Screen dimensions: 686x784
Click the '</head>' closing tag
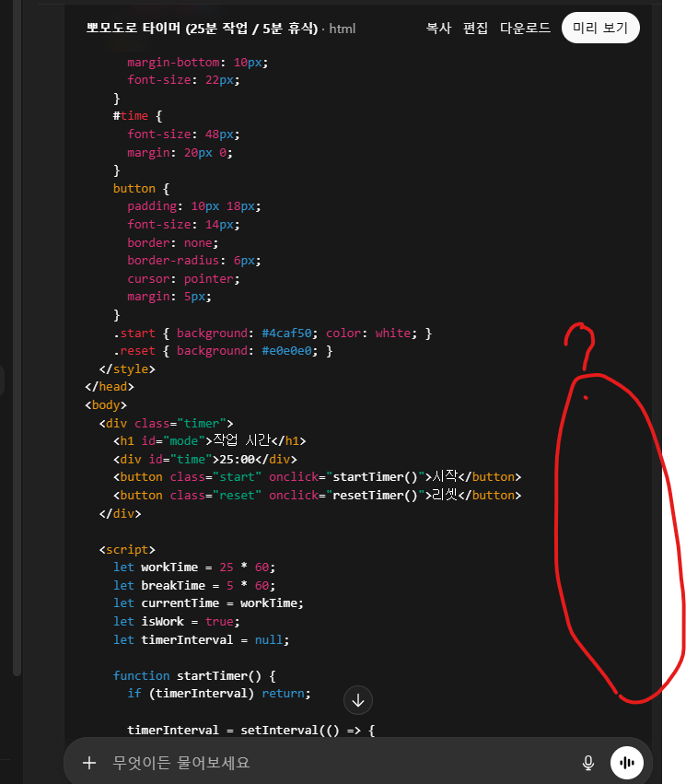[110, 387]
